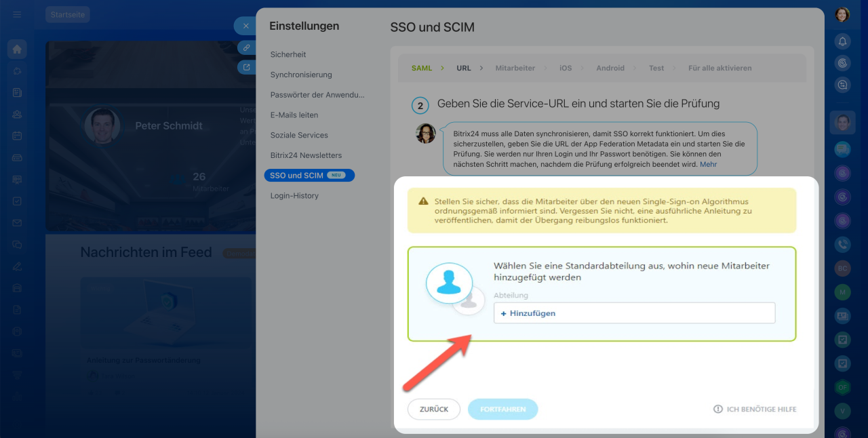The height and width of the screenshot is (438, 868).
Task: Click the help question icon near ICH BENÖTIGE HILFE
Action: (x=718, y=410)
